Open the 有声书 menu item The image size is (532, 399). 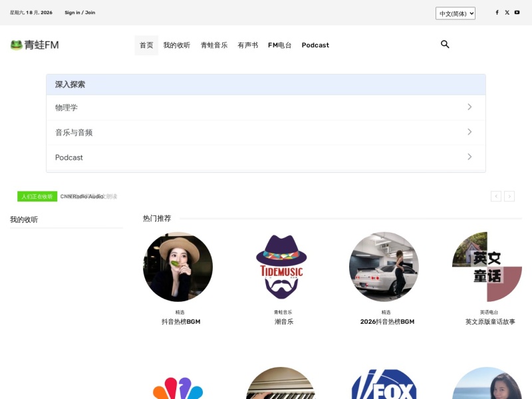pos(247,45)
